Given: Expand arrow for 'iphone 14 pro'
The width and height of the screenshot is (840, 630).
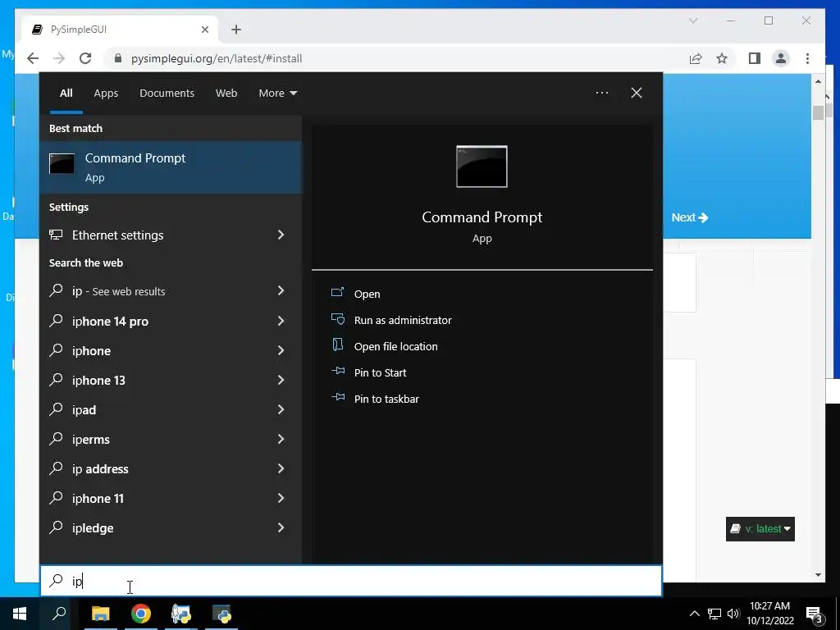Looking at the screenshot, I should point(281,321).
